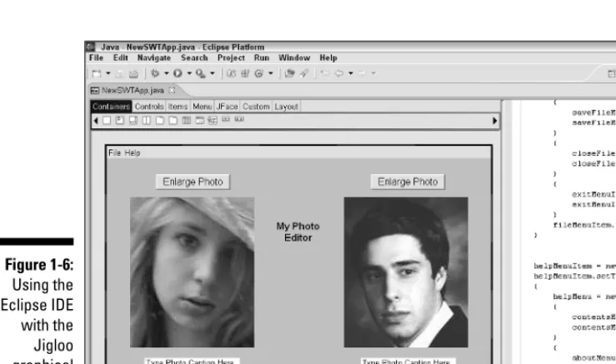616x364 pixels.
Task: Select the fifth palette icon, first folder shape
Action: (160, 121)
